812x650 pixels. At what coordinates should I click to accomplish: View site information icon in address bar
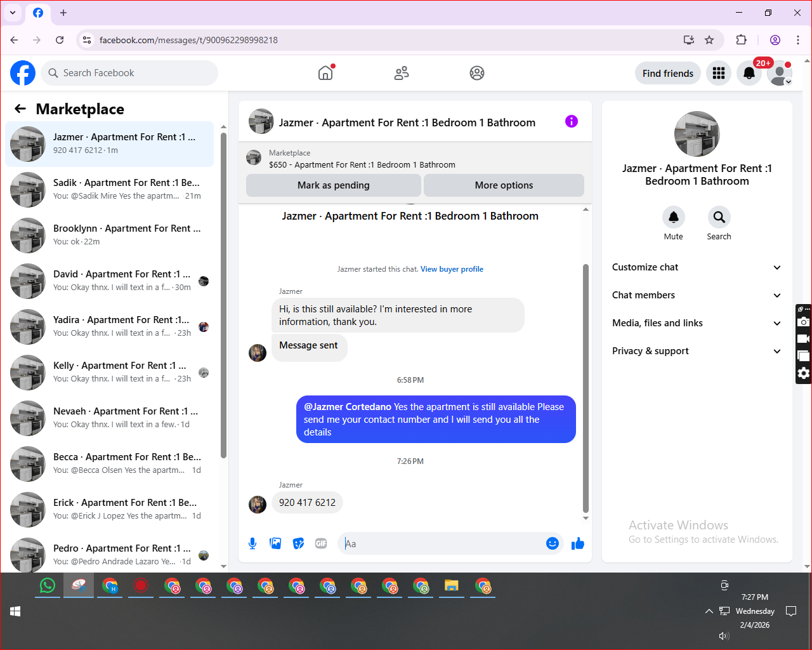tap(87, 40)
